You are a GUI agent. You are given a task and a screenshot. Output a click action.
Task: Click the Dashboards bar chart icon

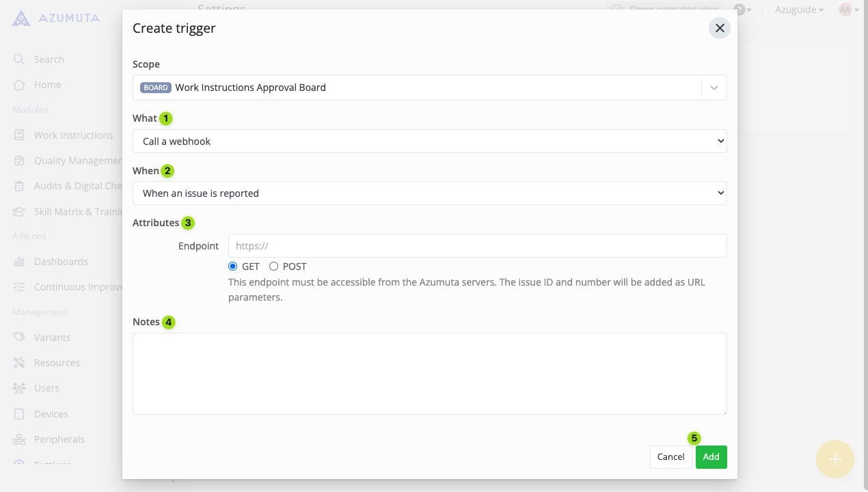point(19,262)
